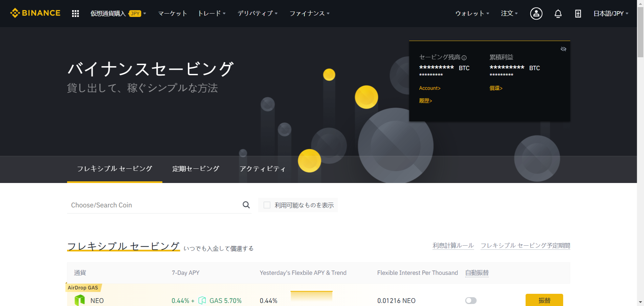Click the savings balance info icon

[464, 58]
